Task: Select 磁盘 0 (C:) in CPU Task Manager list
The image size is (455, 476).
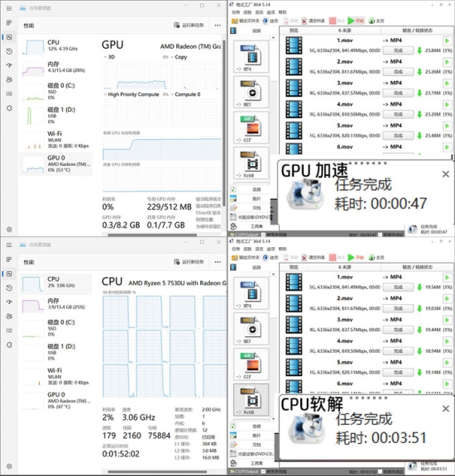Action: coord(56,328)
